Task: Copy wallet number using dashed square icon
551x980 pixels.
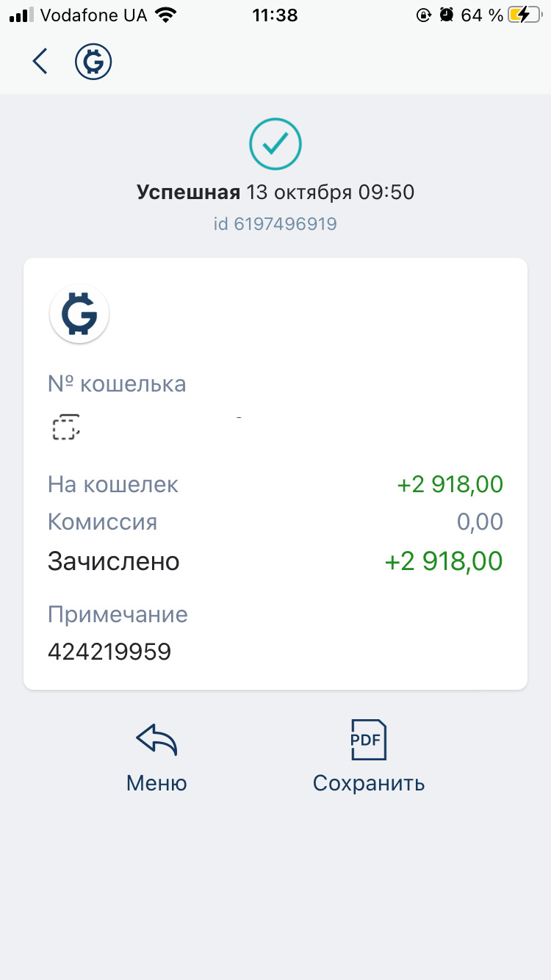Action: click(x=65, y=427)
